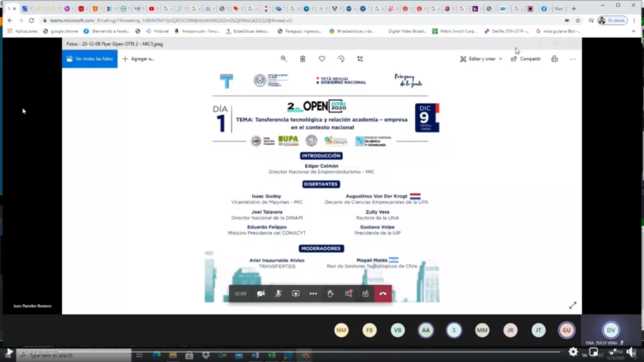Open DekTec DTA-2174 bookmark
The image size is (644, 362).
click(x=506, y=31)
